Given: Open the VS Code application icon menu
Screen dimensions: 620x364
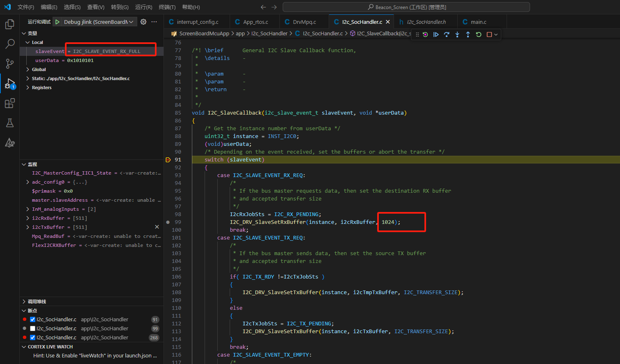Looking at the screenshot, I should tap(7, 7).
